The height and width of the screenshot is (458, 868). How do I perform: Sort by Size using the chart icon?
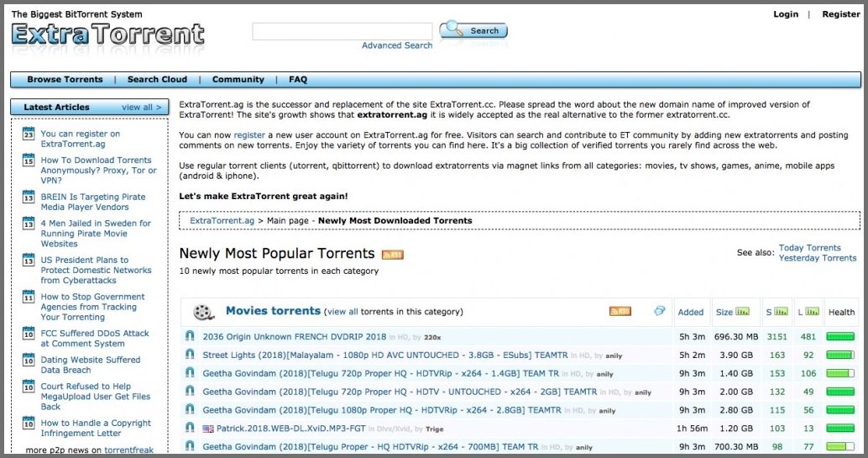click(x=742, y=312)
